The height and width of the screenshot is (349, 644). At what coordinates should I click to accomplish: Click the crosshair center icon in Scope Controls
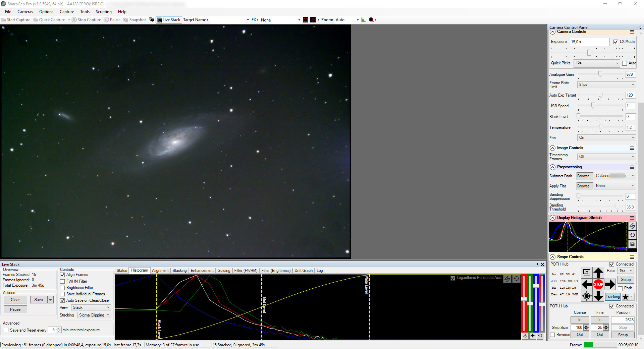[x=587, y=296]
